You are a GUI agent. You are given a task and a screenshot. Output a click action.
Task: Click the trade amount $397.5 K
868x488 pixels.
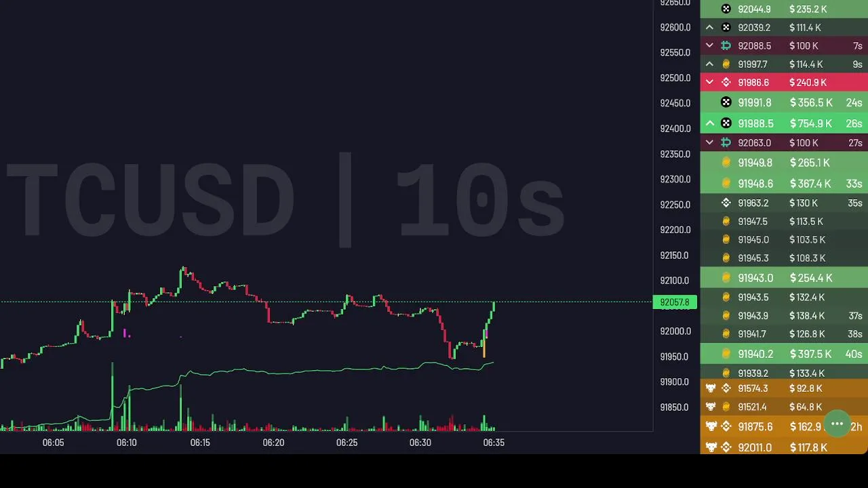point(810,354)
